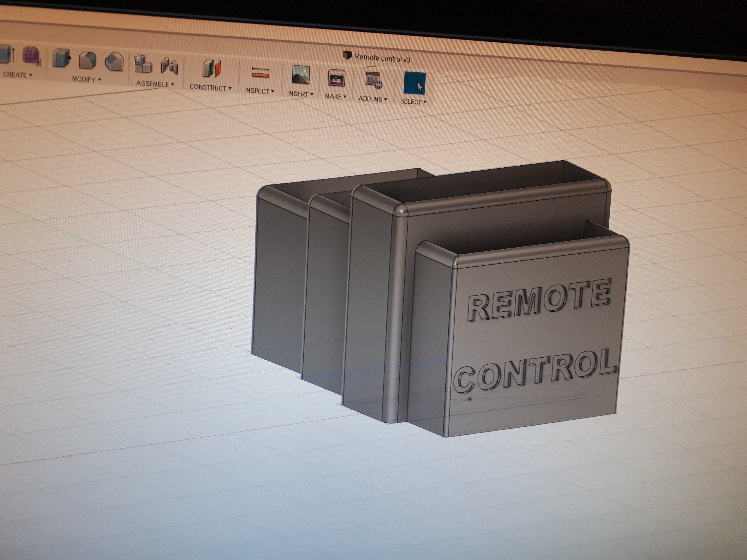Viewport: 747px width, 560px height.
Task: Open the MODIFY dropdown menu
Action: click(x=86, y=79)
